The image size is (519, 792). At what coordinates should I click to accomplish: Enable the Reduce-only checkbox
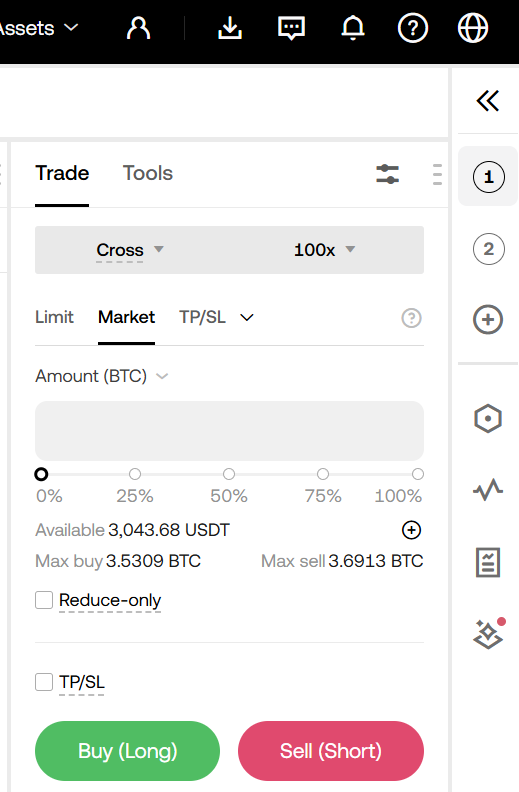44,600
